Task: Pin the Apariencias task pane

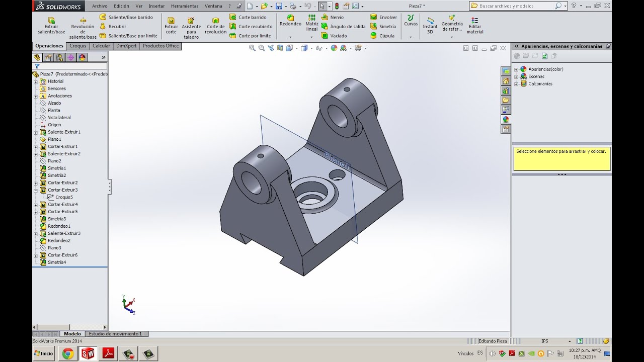Action: point(608,46)
